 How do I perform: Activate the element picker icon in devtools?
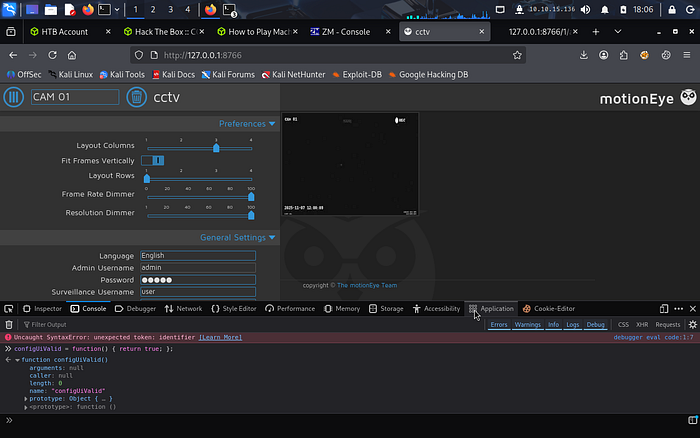(8, 309)
